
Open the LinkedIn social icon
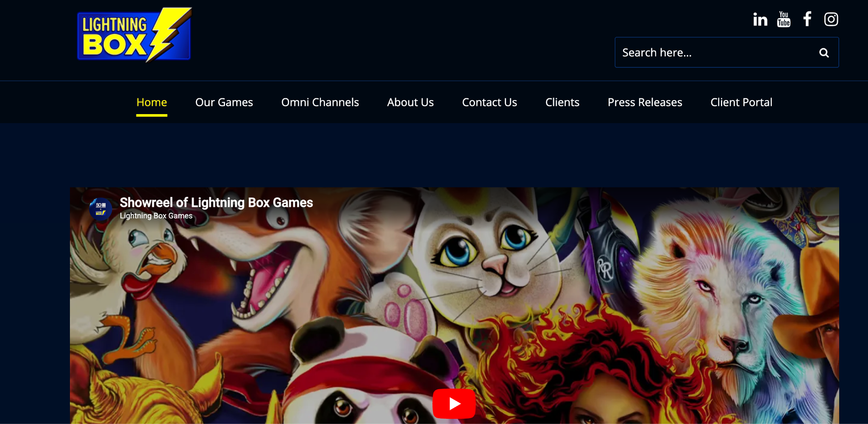coord(760,20)
